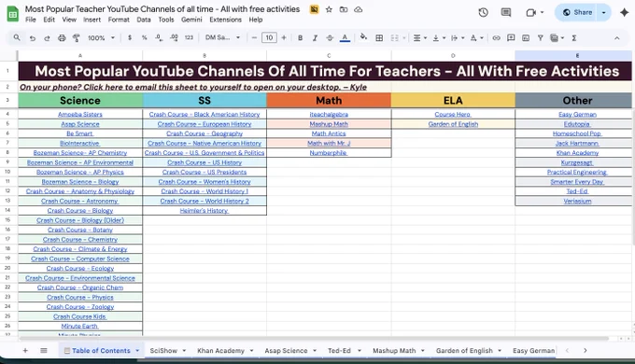Increase decimal places
The image size is (635, 364).
click(x=174, y=37)
